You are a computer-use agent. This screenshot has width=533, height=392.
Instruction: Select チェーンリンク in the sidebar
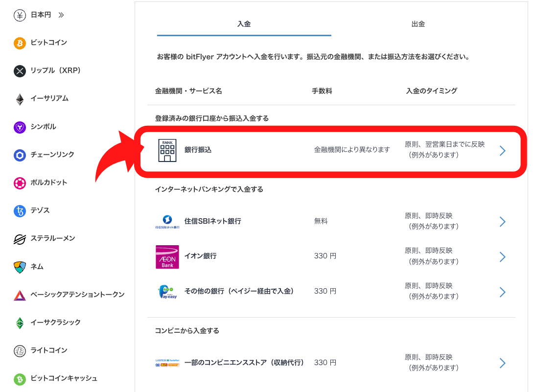point(52,155)
